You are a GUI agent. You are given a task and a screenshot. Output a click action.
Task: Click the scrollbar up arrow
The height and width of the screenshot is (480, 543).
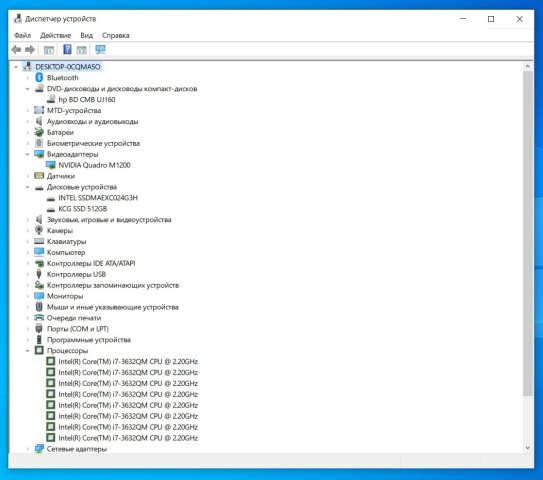click(x=527, y=66)
